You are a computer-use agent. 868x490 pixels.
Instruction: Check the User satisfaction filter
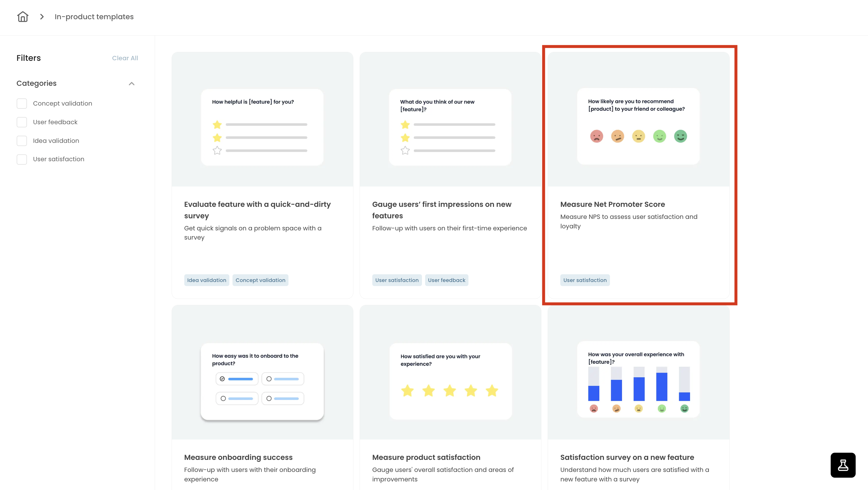tap(22, 159)
